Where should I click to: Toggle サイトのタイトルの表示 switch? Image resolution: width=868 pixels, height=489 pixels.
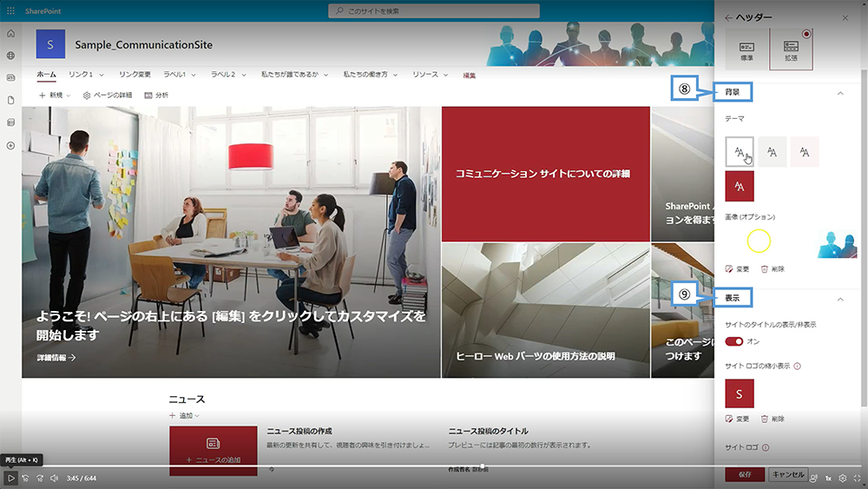tap(734, 341)
